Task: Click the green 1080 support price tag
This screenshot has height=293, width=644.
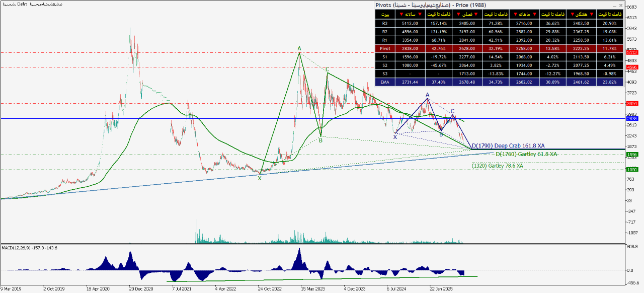Action: coord(632,170)
